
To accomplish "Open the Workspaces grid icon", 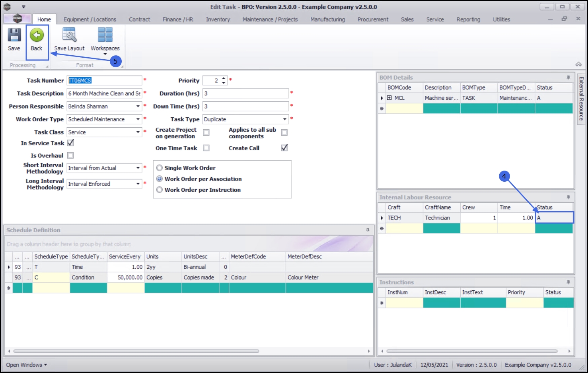I will pyautogui.click(x=105, y=35).
